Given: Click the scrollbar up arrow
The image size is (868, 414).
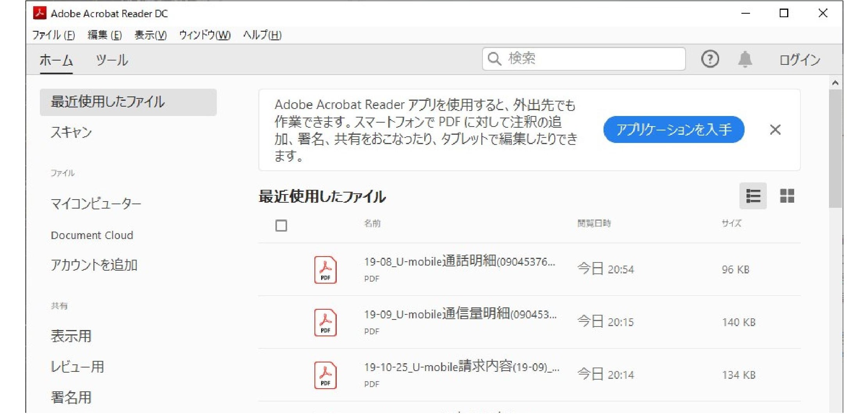Looking at the screenshot, I should pyautogui.click(x=835, y=83).
